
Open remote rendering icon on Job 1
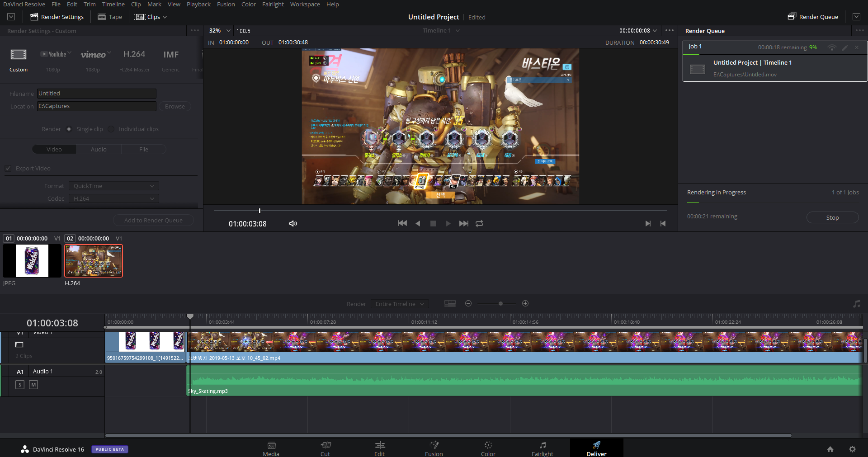(x=831, y=47)
